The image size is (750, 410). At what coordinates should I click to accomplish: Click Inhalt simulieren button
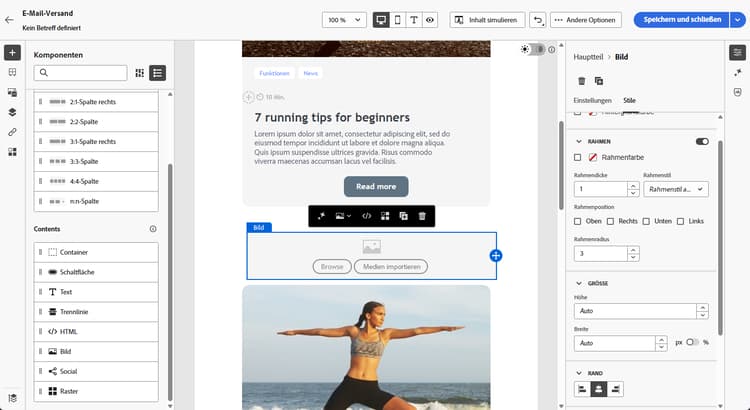coord(487,20)
